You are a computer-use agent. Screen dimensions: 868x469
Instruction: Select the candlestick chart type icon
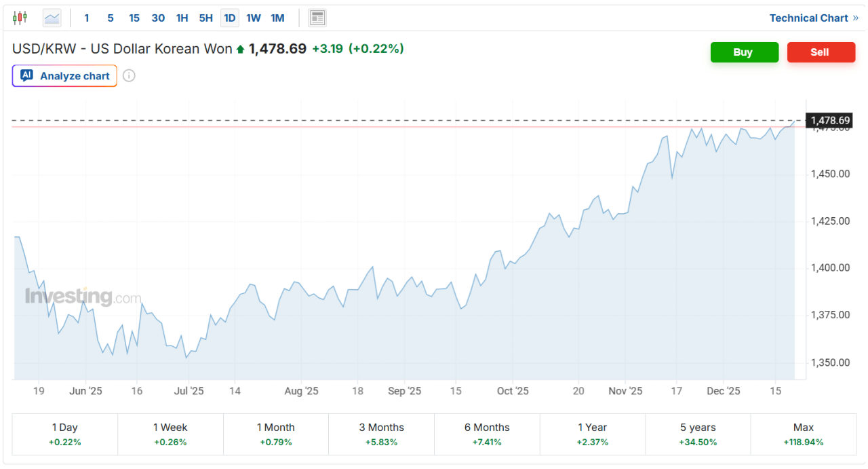20,18
